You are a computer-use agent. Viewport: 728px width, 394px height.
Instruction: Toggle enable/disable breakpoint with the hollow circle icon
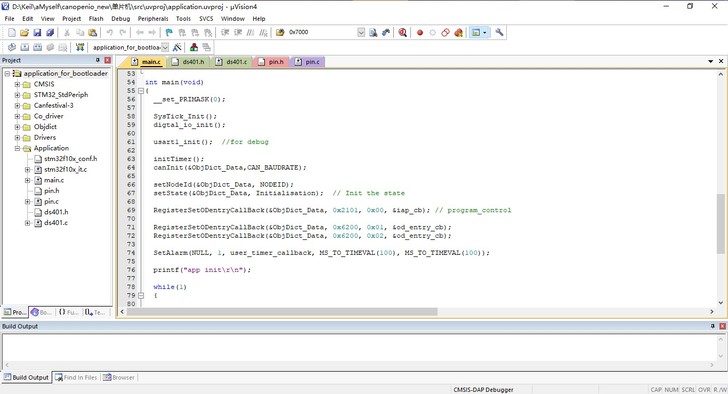pos(433,32)
